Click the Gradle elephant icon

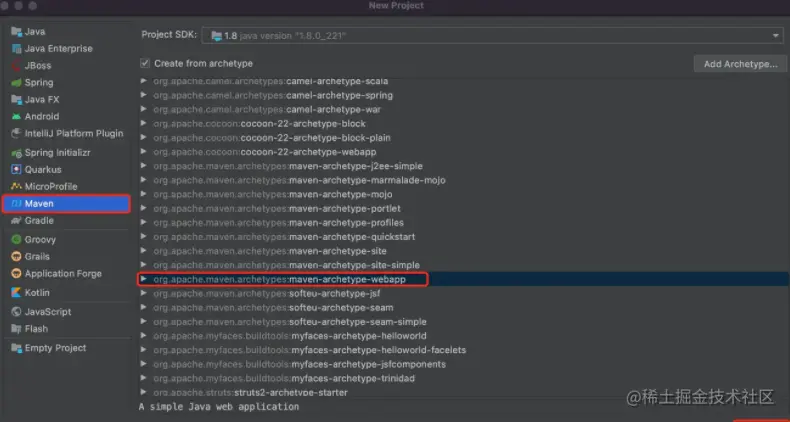coord(16,221)
